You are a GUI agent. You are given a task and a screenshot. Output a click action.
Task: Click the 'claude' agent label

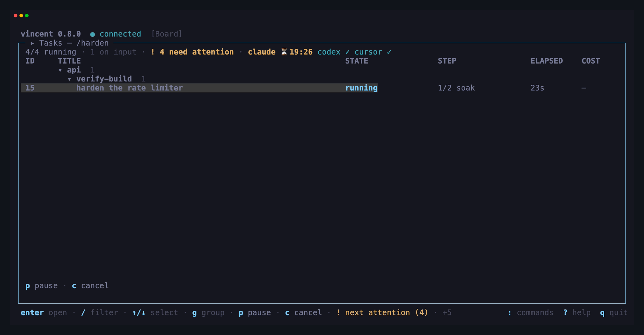click(x=262, y=52)
